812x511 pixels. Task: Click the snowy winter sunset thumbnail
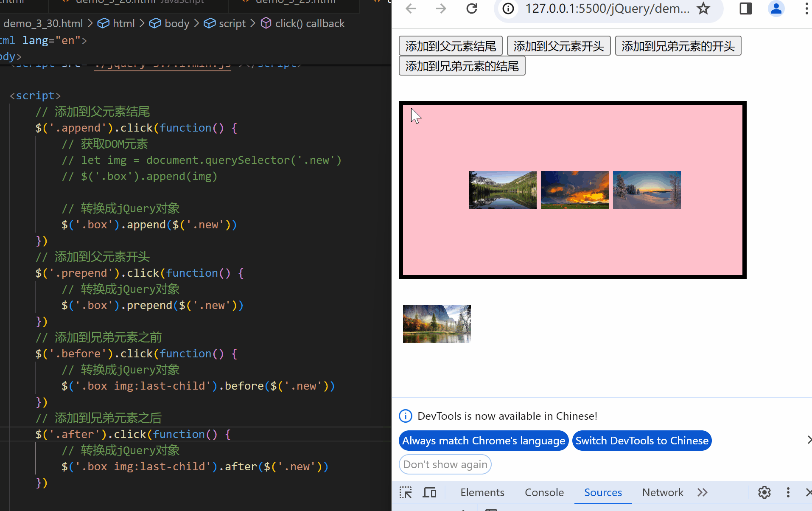click(x=647, y=190)
